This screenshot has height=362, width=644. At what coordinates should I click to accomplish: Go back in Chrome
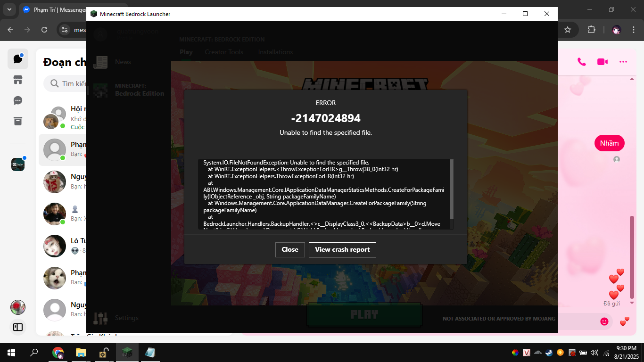10,30
